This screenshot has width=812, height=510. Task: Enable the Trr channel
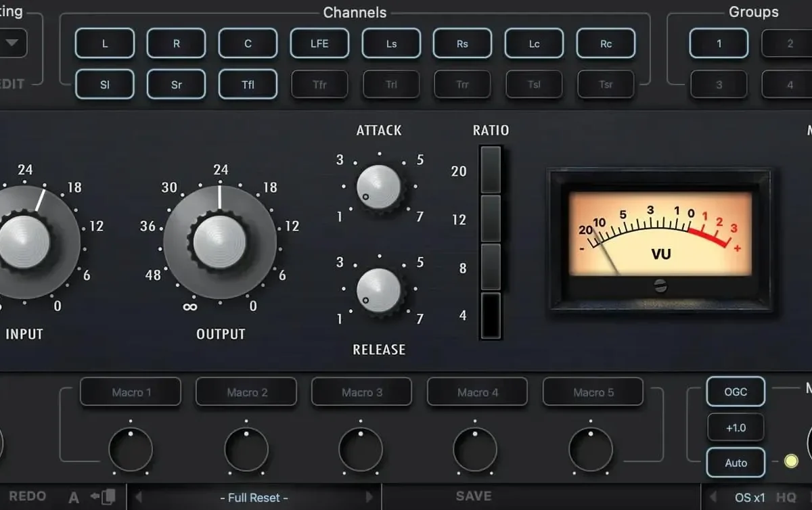462,85
